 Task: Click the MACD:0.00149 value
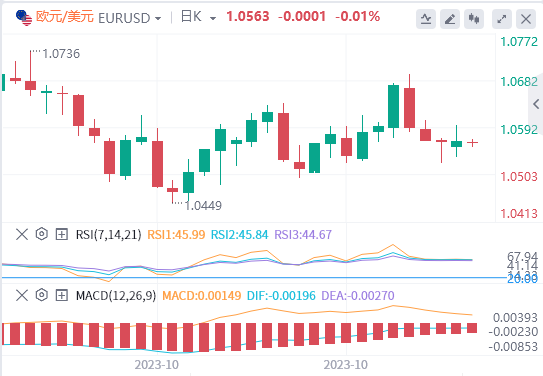[202, 296]
